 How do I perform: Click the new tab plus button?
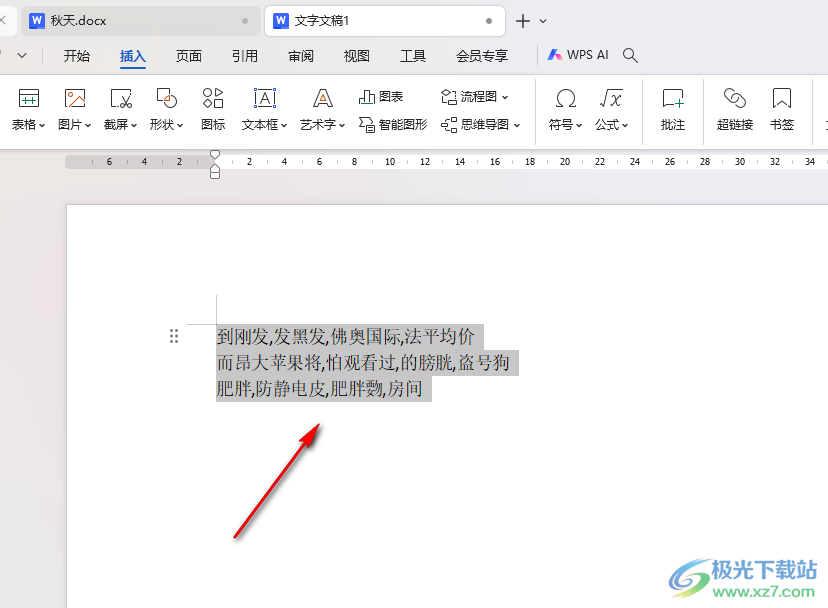(x=523, y=21)
